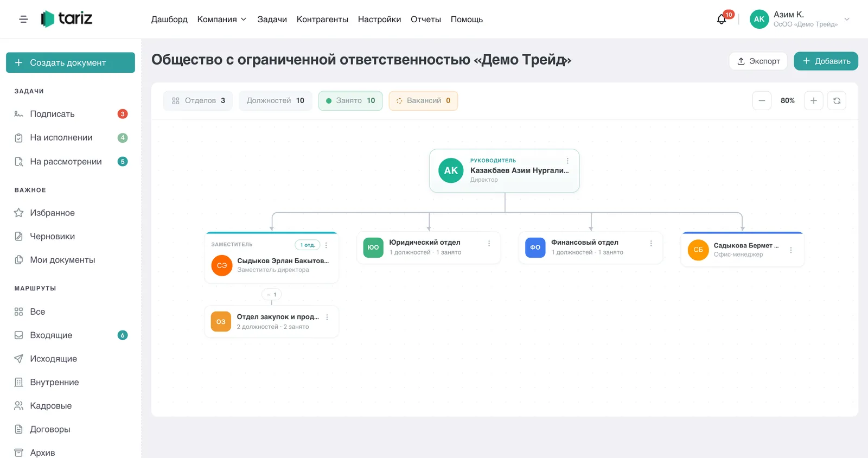Open the Отчеты menu item
The width and height of the screenshot is (868, 458).
[426, 19]
